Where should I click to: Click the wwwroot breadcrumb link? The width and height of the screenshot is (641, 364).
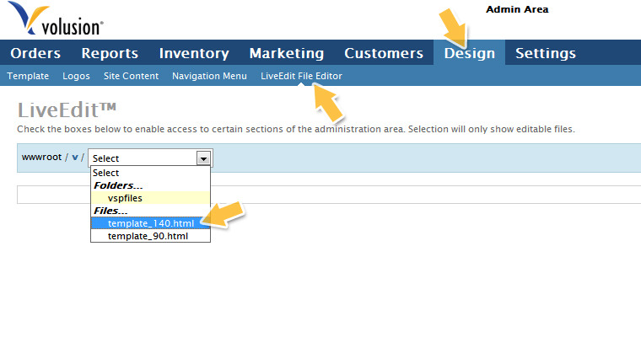[41, 158]
